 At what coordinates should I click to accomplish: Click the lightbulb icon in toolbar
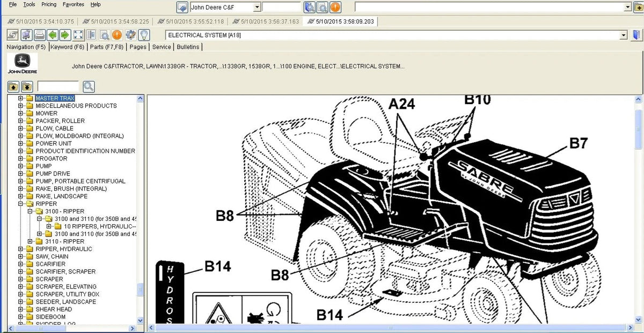coord(144,35)
